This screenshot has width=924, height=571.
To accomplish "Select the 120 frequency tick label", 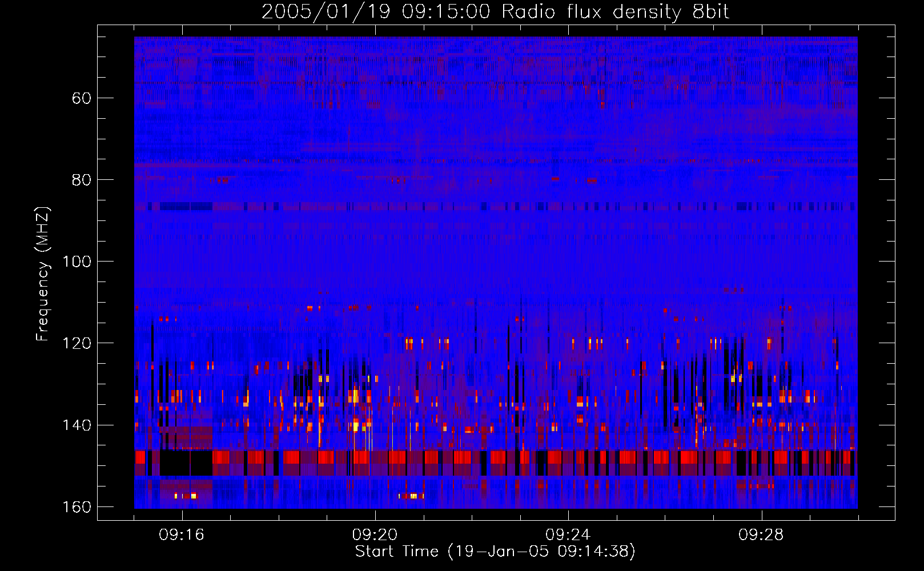I will tap(76, 343).
